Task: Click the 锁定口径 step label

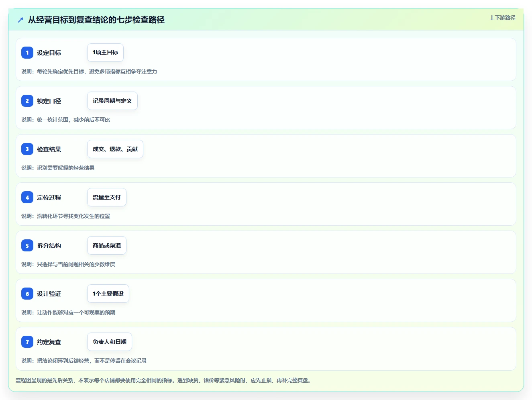Action: click(x=49, y=101)
